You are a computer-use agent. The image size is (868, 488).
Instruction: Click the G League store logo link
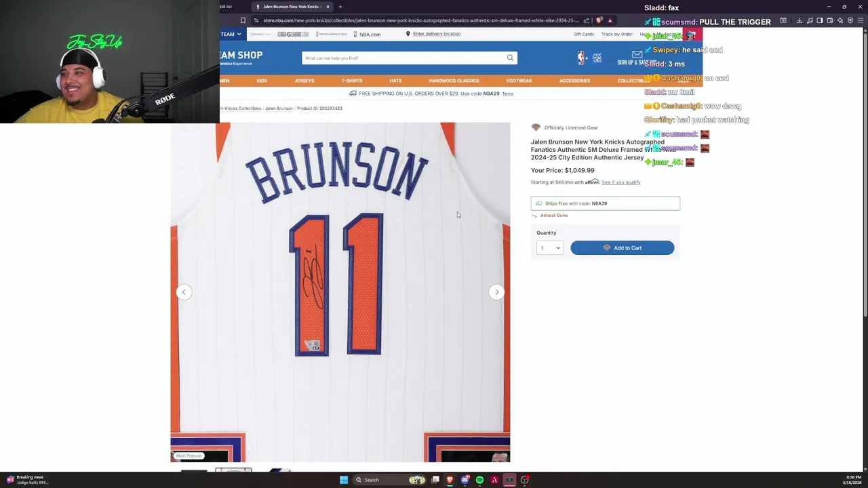(293, 34)
